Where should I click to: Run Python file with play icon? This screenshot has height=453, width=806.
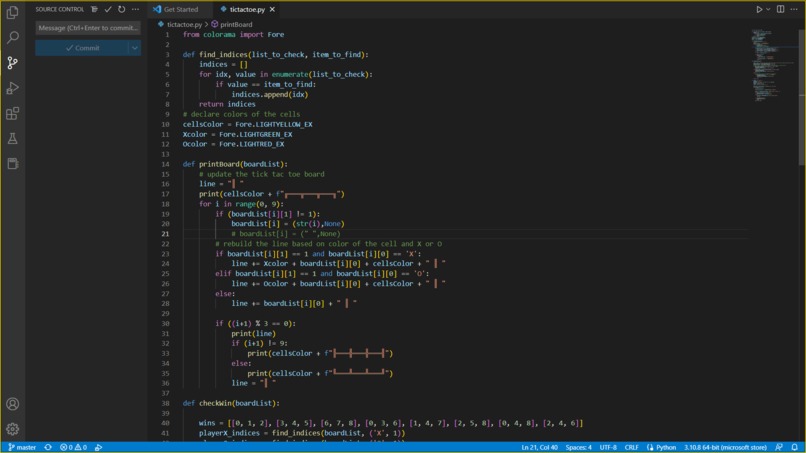(759, 9)
